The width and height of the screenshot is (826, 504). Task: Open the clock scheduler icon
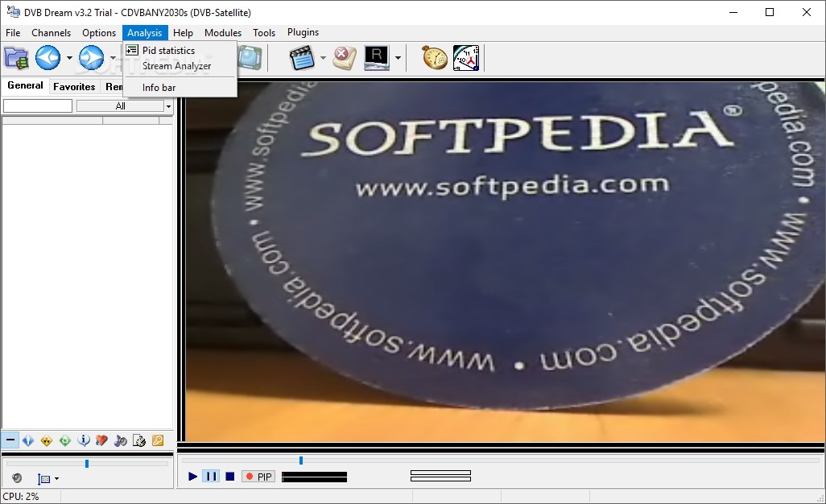coord(466,58)
